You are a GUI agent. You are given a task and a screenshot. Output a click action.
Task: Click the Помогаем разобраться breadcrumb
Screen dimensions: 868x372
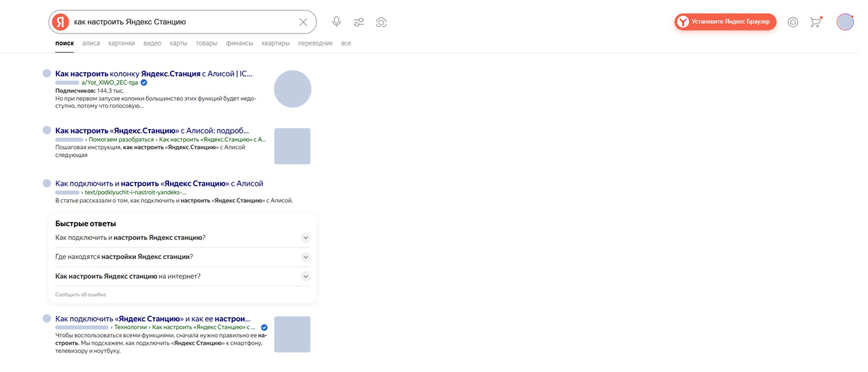coord(121,139)
